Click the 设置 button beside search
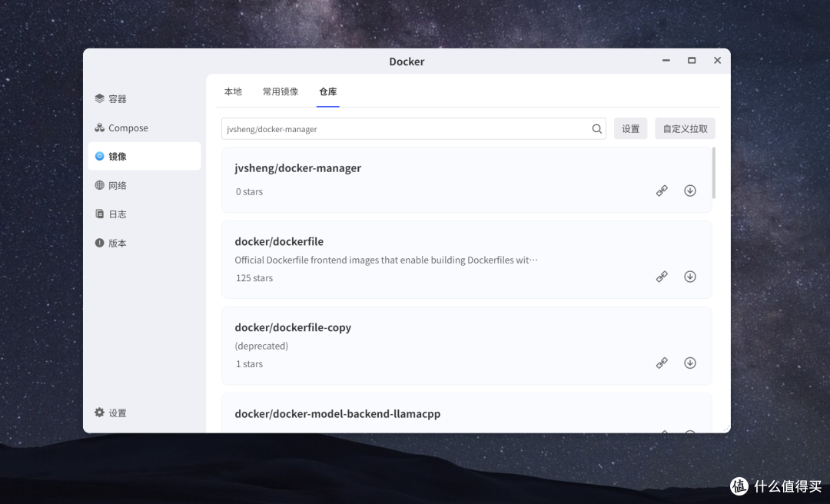Image resolution: width=830 pixels, height=504 pixels. pyautogui.click(x=630, y=128)
